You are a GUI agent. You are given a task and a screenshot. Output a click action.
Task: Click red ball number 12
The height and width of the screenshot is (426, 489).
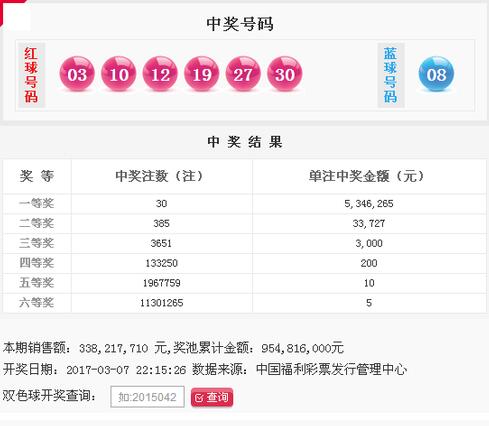(x=160, y=74)
